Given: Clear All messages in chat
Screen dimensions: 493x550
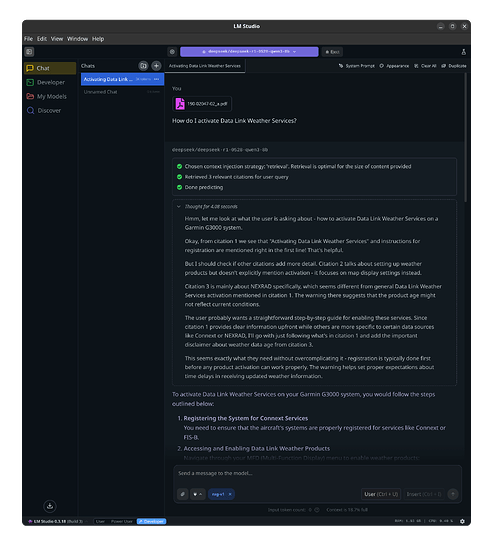Looking at the screenshot, I should pos(425,66).
